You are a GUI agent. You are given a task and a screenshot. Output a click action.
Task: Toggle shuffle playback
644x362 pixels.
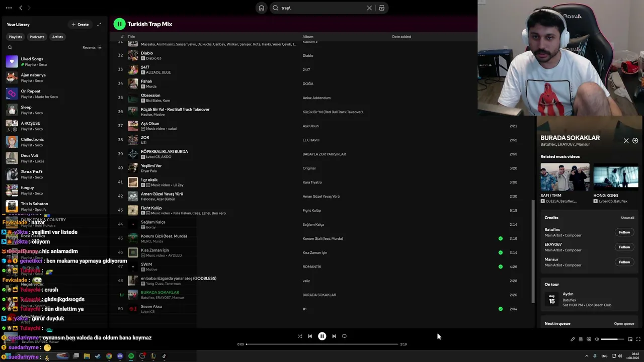point(300,336)
